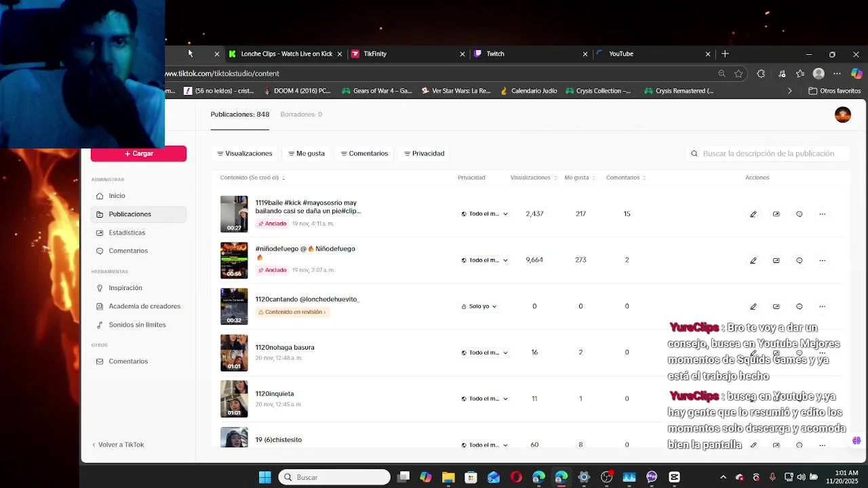Open File Explorer from the taskbar
The width and height of the screenshot is (868, 488).
coord(448,477)
